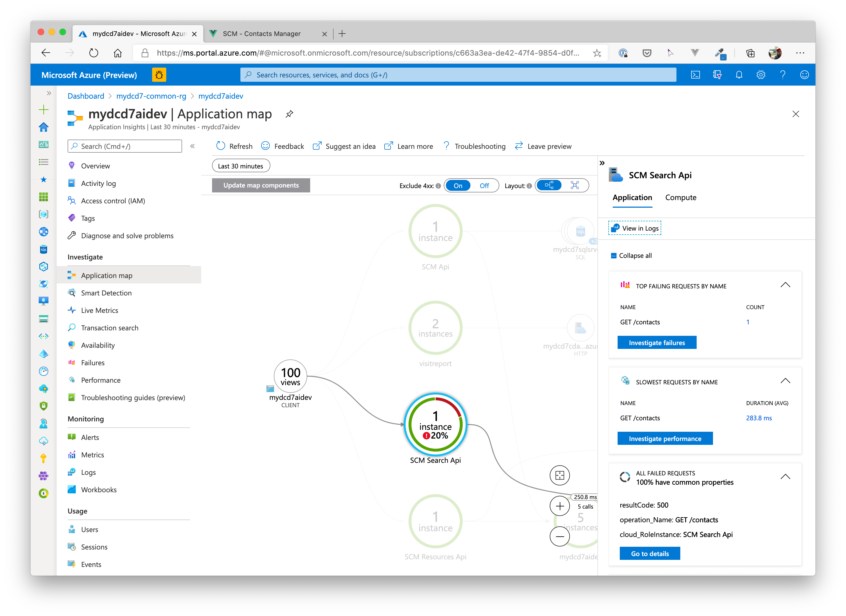Select the SCM Search Api node
Viewport: 846px width, 616px height.
pyautogui.click(x=435, y=425)
